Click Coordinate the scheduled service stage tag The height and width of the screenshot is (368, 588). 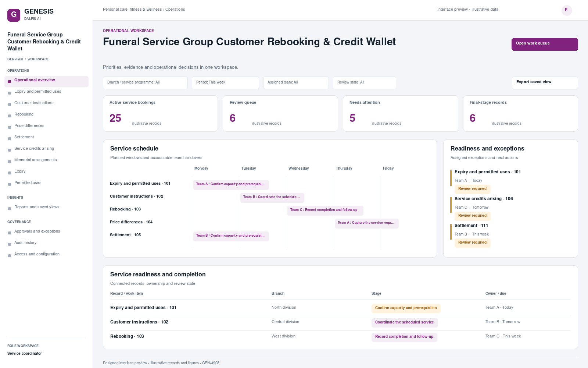405,322
